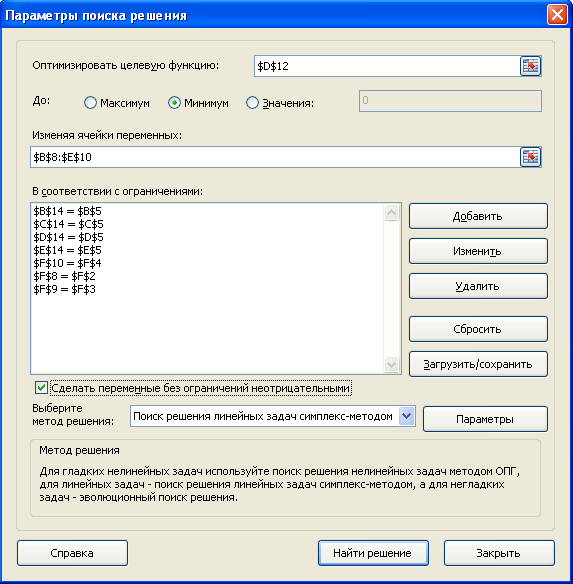Click range selector icon beside $B$8:$E$10 field

click(x=530, y=157)
